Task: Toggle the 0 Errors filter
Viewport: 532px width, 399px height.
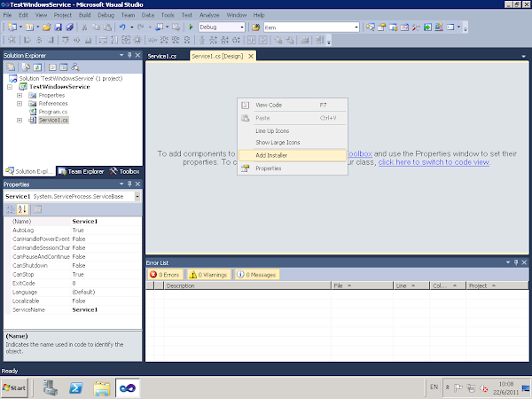Action: 166,275
